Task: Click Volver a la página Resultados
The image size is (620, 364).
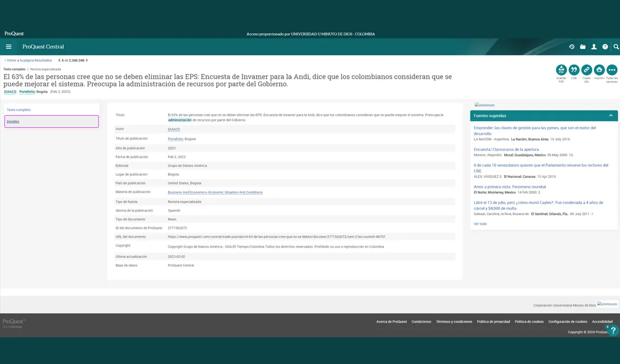Action: pyautogui.click(x=28, y=60)
